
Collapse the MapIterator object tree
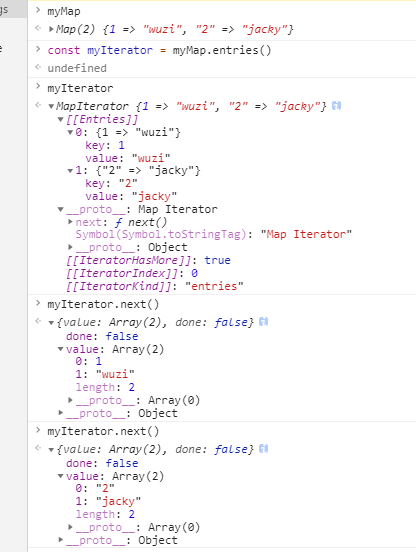(51, 106)
